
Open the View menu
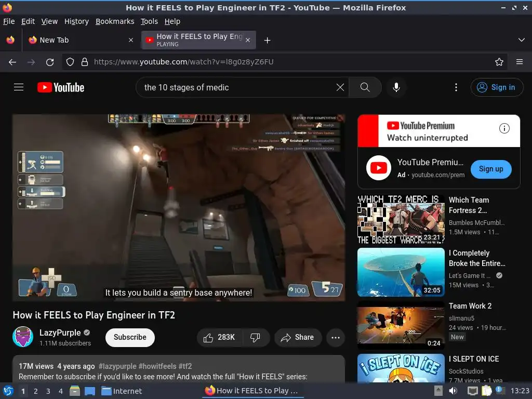[49, 21]
